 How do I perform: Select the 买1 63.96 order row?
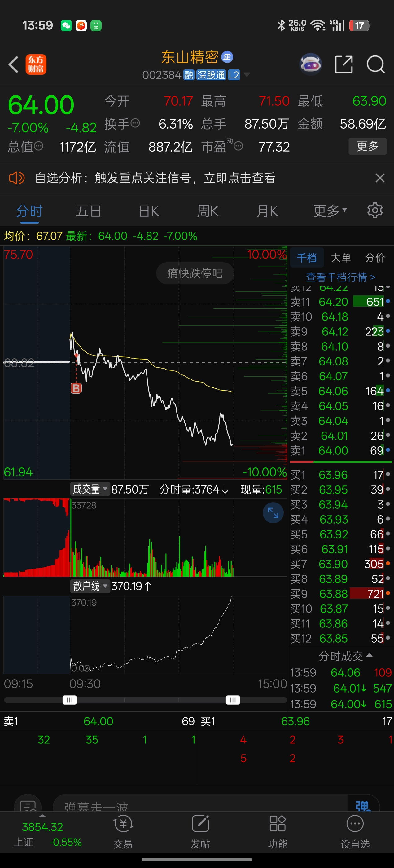340,475
